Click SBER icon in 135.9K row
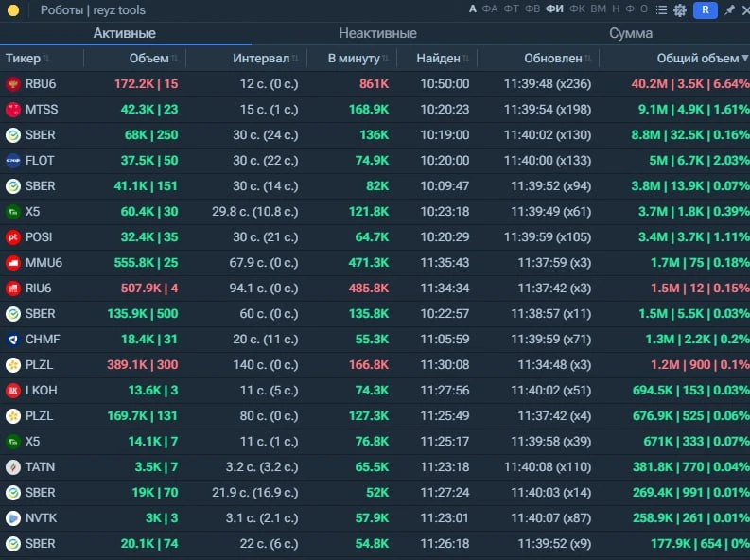 point(13,314)
